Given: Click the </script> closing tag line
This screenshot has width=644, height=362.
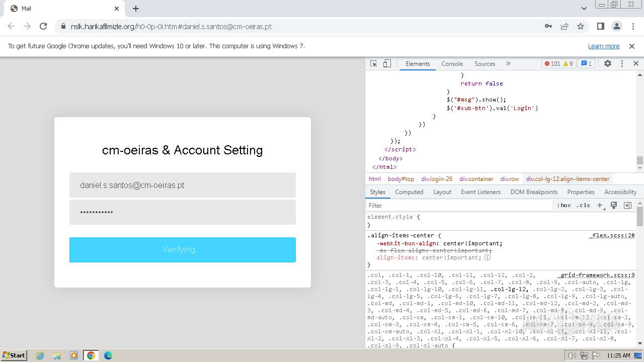Looking at the screenshot, I should click(400, 149).
